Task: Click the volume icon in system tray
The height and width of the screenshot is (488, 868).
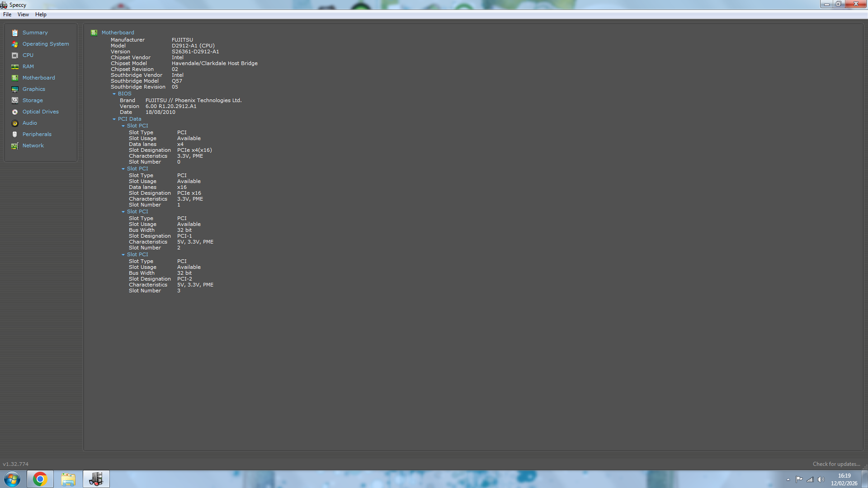Action: click(821, 479)
